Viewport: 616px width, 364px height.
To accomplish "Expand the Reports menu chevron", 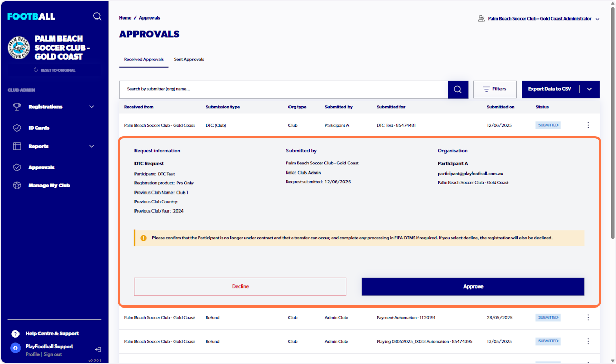I will pos(92,146).
